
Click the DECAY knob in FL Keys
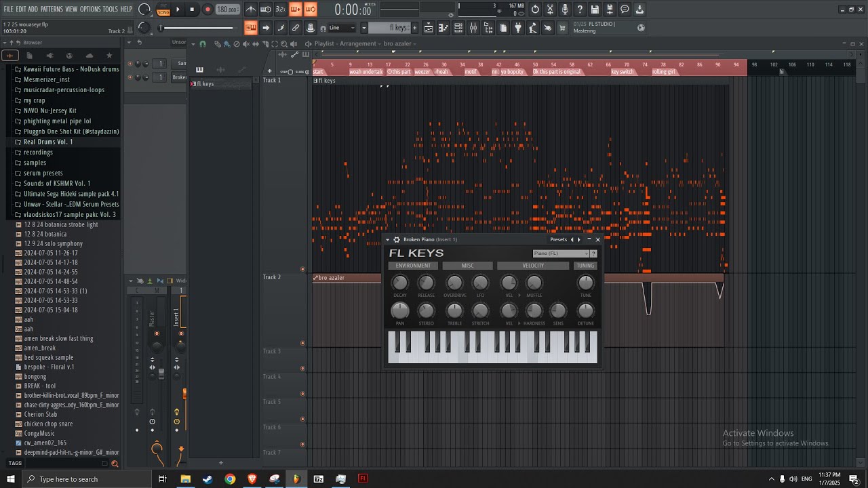click(x=400, y=283)
